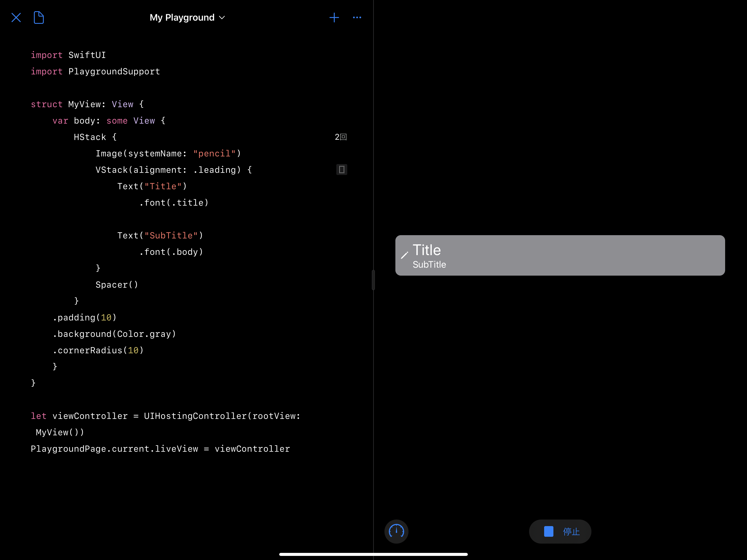The image size is (747, 560).
Task: Click the 'VStack(alignment: .leading) {' line
Action: coord(174,170)
